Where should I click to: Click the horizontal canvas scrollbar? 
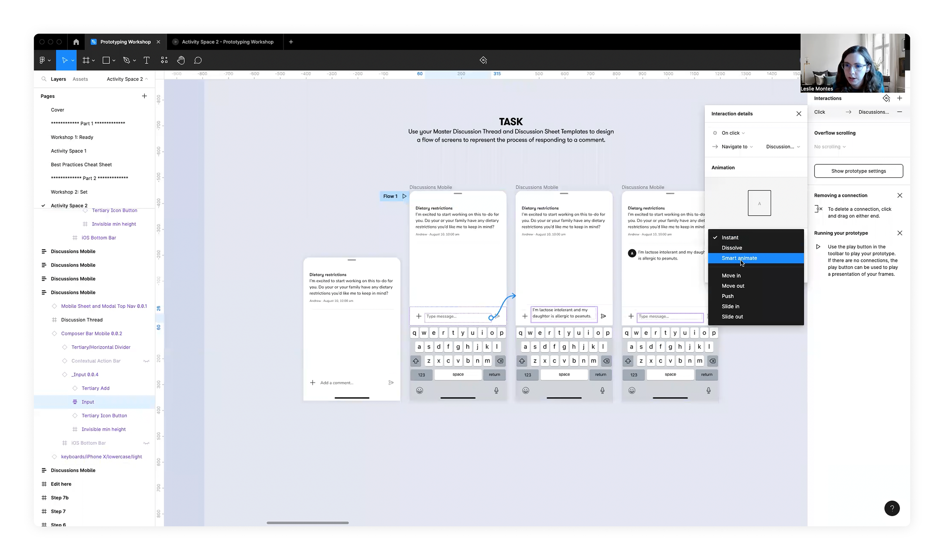point(307,523)
